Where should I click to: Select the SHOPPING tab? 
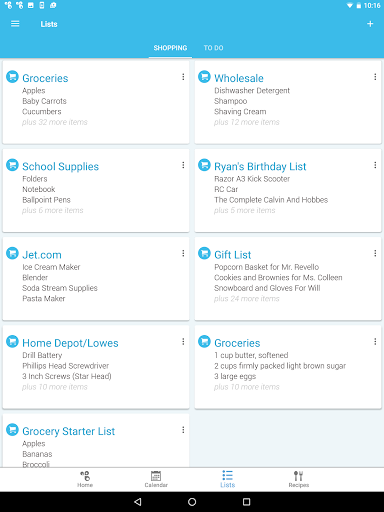coord(170,48)
